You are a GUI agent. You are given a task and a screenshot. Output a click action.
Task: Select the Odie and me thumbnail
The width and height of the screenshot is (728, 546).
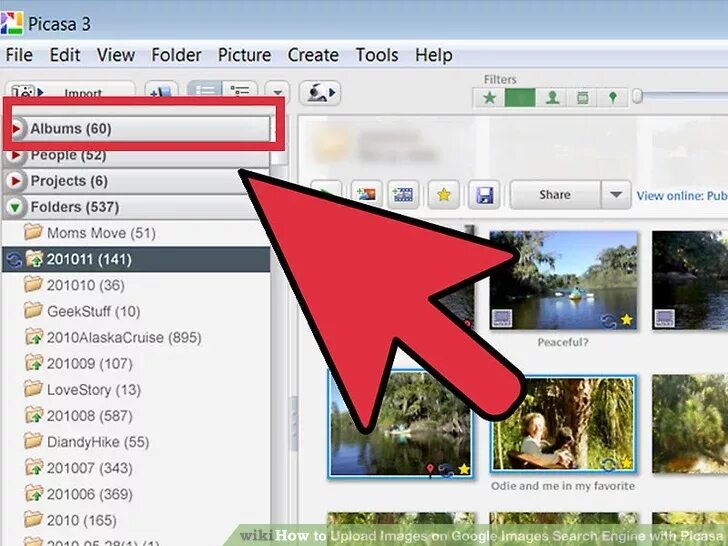[x=563, y=425]
